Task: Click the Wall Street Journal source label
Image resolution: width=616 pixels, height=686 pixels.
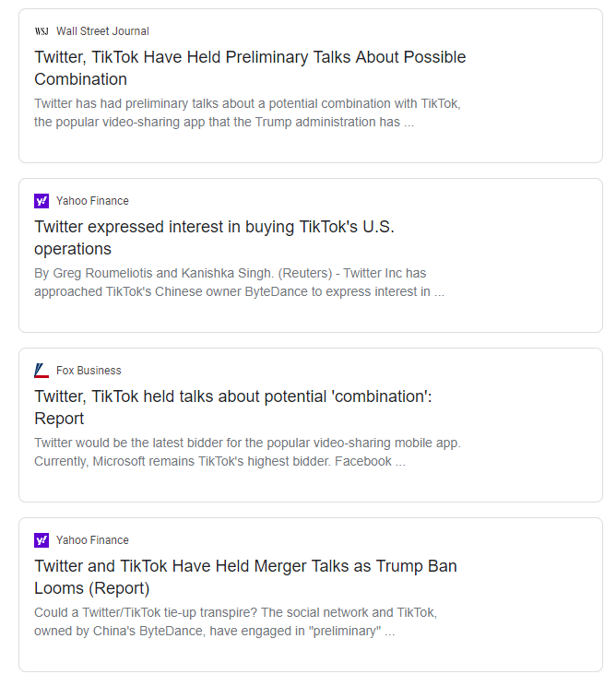Action: pyautogui.click(x=102, y=31)
